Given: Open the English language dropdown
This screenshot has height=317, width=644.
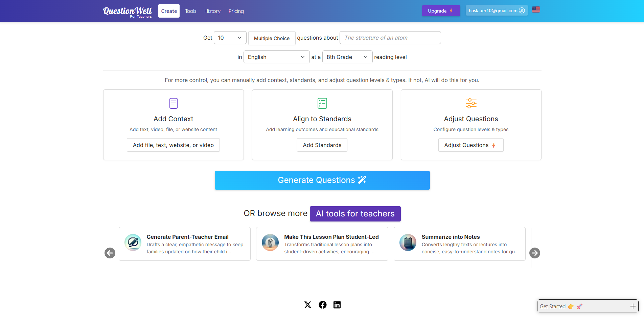Looking at the screenshot, I should [x=276, y=57].
